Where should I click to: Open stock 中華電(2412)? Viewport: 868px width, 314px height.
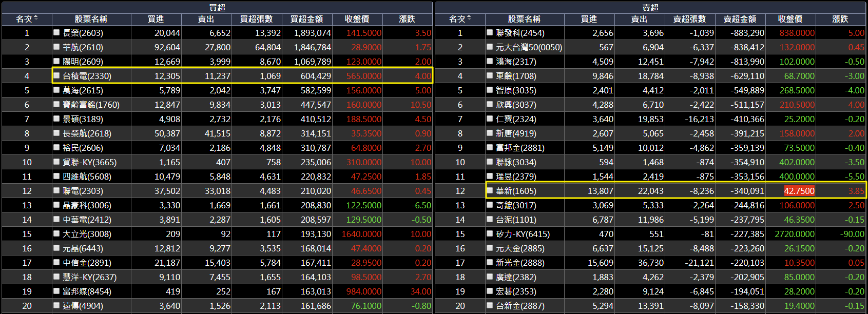[87, 220]
